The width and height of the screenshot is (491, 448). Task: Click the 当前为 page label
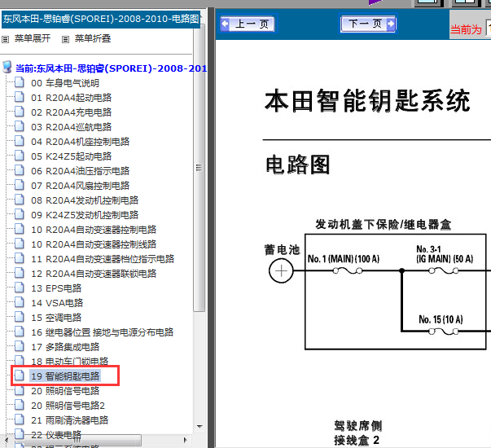tap(466, 30)
